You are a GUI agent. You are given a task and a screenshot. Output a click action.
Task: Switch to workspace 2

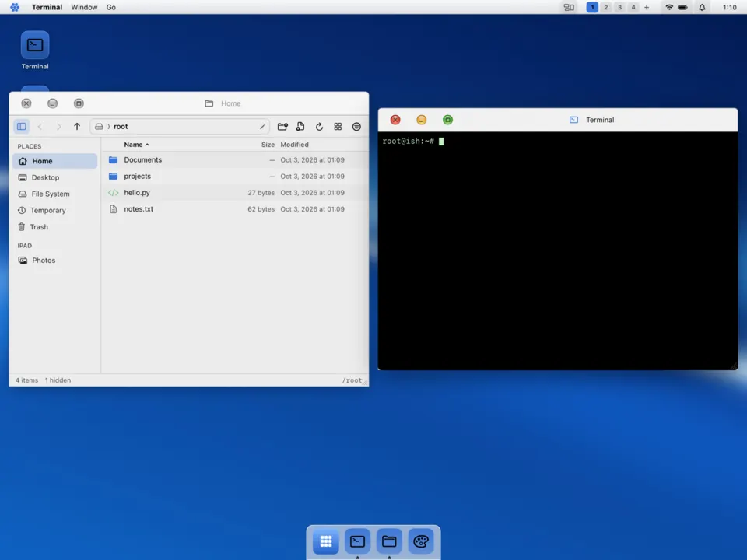pyautogui.click(x=606, y=7)
